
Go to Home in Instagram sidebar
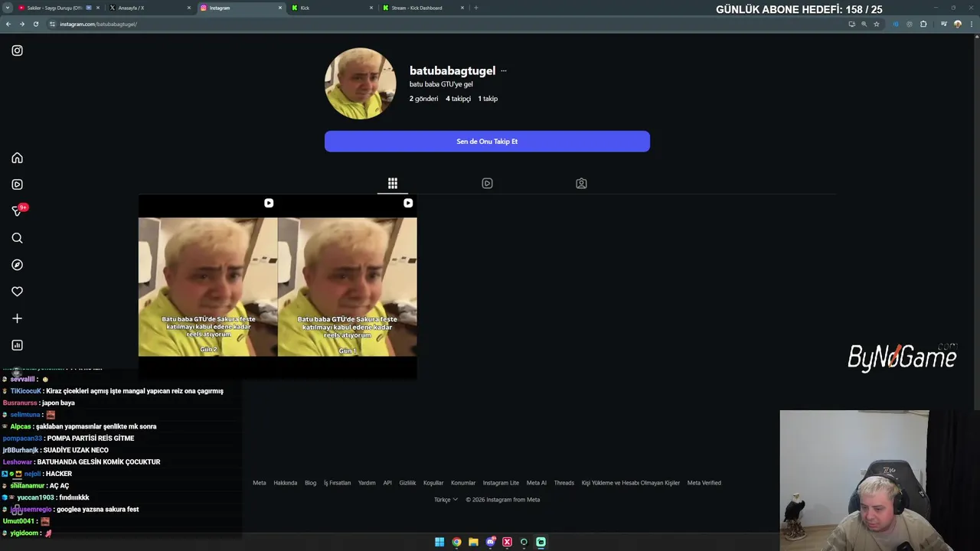pyautogui.click(x=17, y=158)
